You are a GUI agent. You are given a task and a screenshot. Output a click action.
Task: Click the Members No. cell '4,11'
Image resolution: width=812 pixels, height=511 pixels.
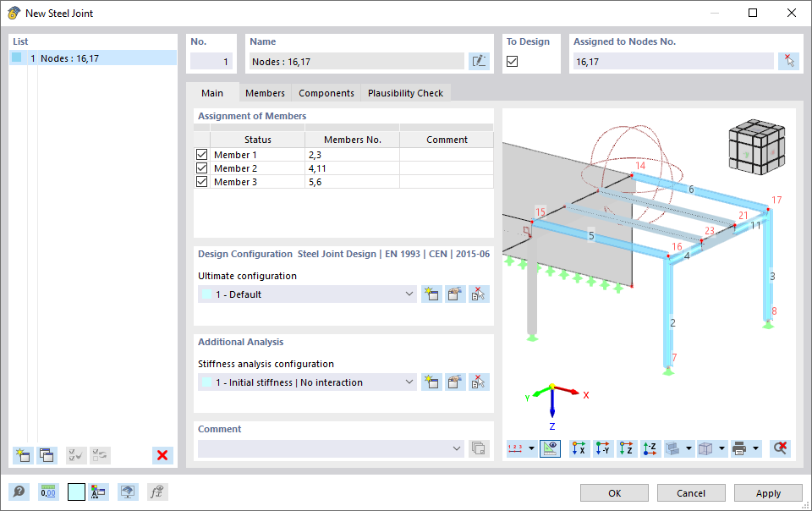[352, 168]
